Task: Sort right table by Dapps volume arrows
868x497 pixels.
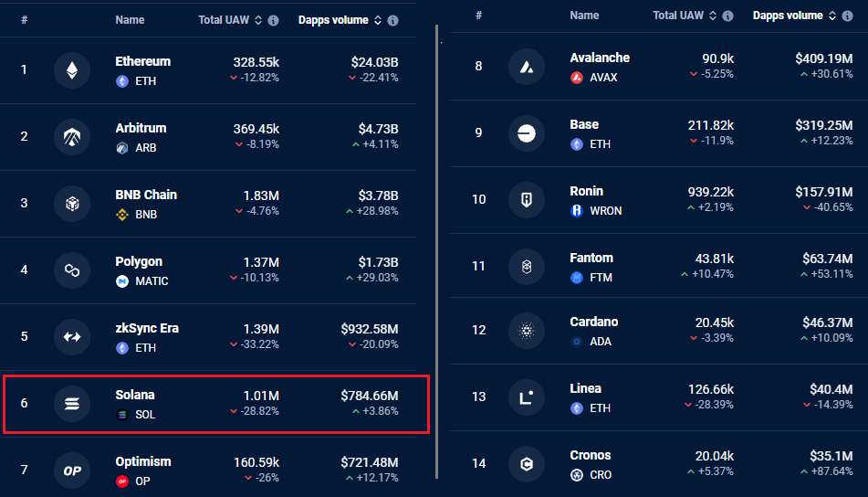Action: (x=832, y=16)
